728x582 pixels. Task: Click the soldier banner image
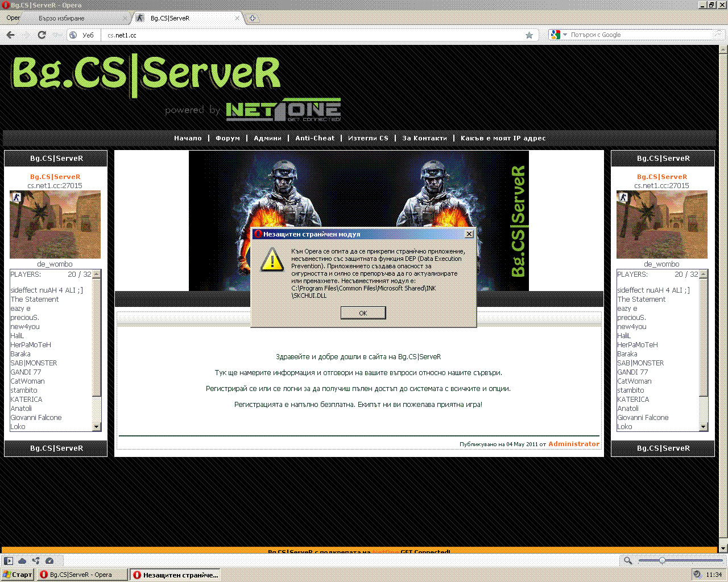359,221
